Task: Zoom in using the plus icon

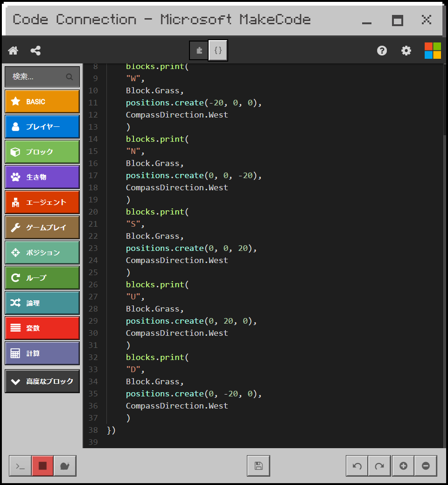Action: click(403, 465)
